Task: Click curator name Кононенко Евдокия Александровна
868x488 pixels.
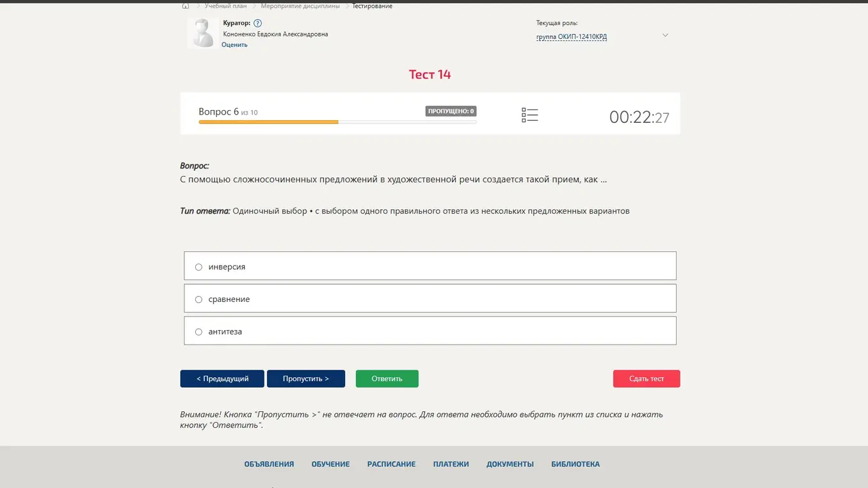Action: pyautogui.click(x=276, y=34)
